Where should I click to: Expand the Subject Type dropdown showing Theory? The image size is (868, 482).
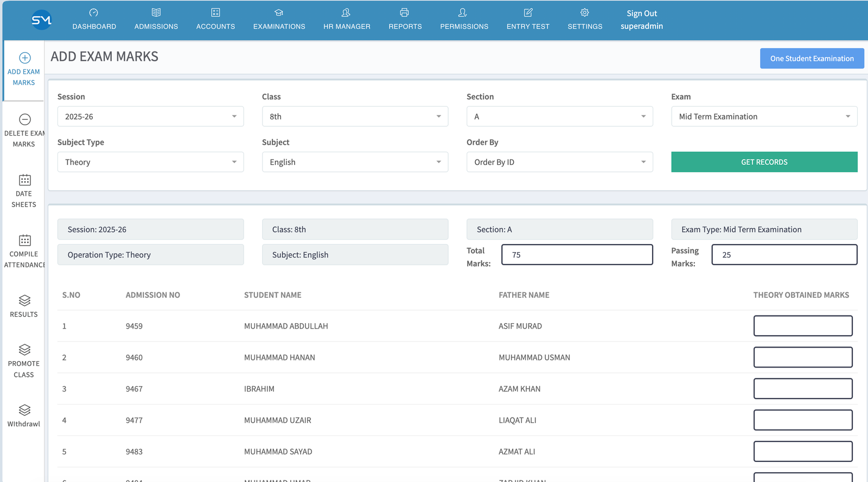coord(151,162)
